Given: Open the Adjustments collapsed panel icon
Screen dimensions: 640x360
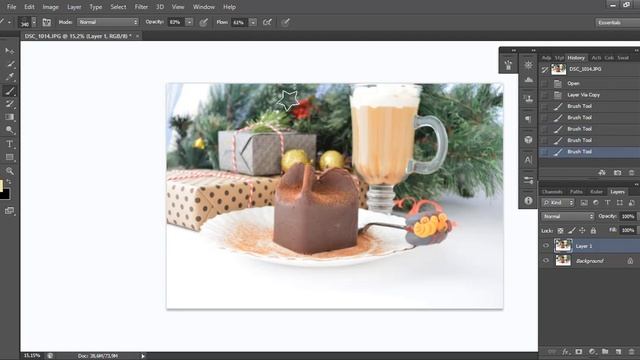Looking at the screenshot, I should pos(528,65).
